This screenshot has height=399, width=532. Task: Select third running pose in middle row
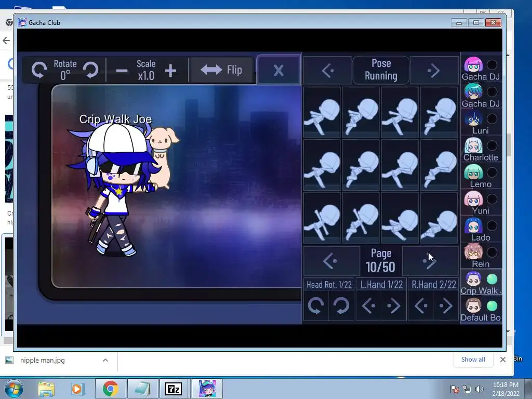[400, 165]
